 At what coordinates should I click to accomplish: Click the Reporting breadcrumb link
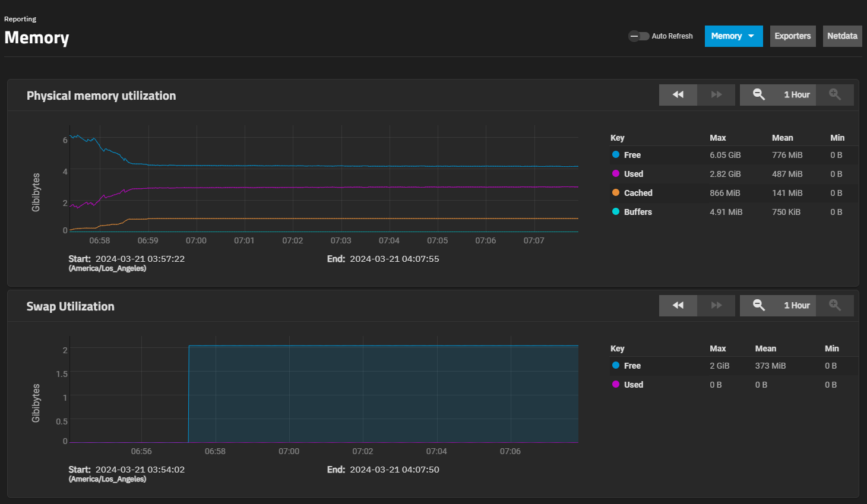(x=20, y=19)
